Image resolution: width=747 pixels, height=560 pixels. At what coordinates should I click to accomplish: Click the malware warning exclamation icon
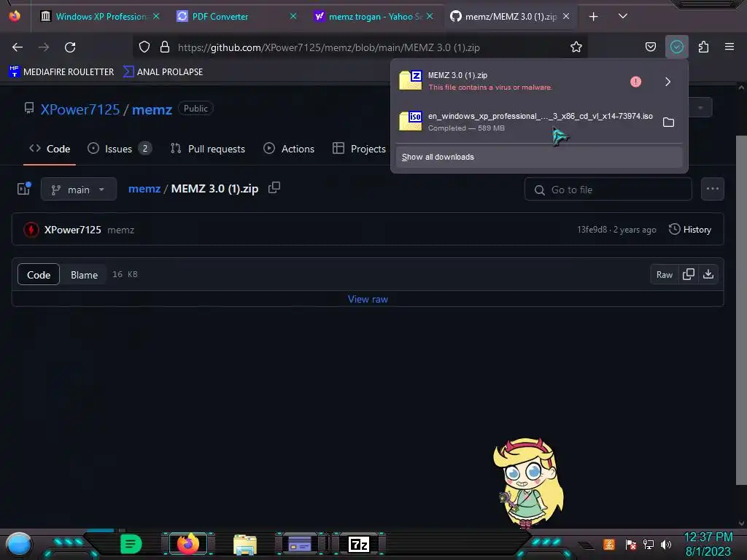635,82
